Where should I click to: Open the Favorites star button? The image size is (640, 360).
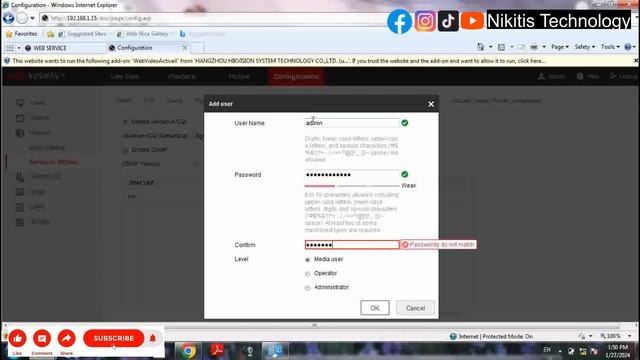pyautogui.click(x=22, y=34)
